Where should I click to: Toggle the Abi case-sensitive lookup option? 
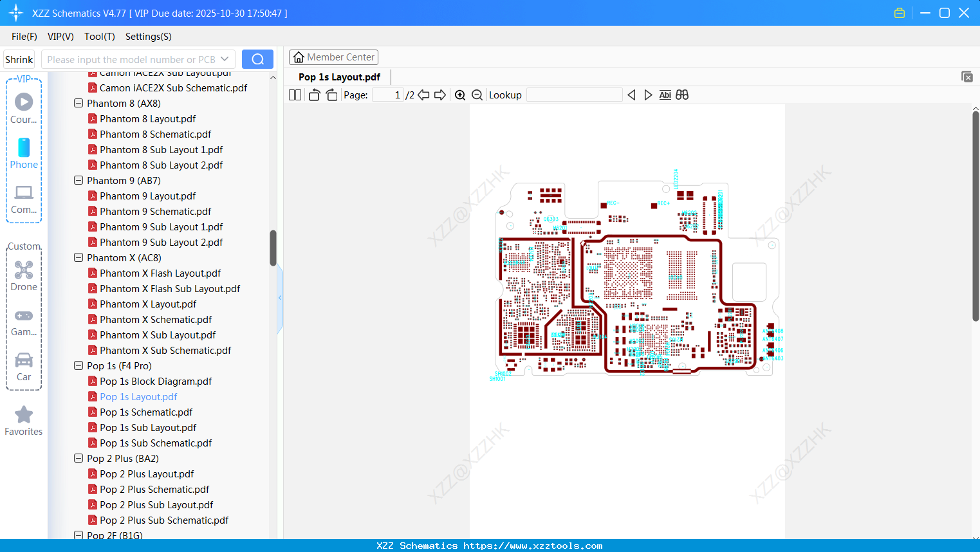click(665, 95)
